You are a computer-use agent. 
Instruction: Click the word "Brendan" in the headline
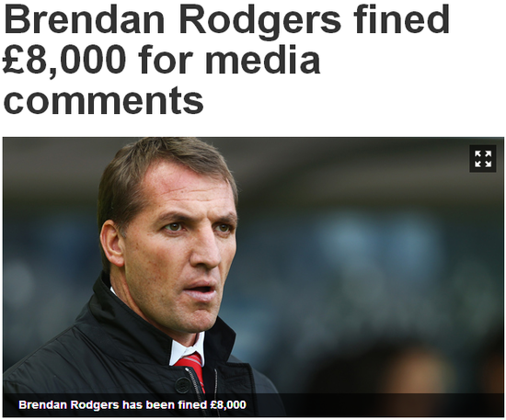pos(85,19)
